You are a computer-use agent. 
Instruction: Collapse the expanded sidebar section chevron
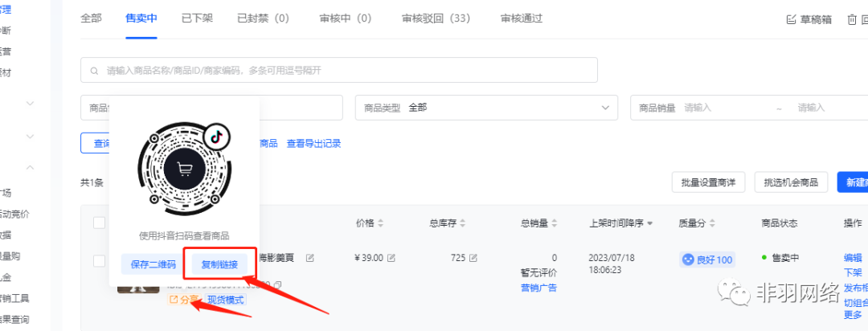point(31,167)
